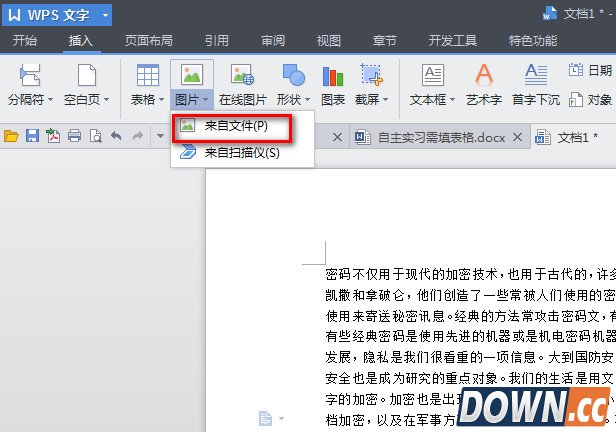Insert 对象 object
616x432 pixels.
[590, 100]
